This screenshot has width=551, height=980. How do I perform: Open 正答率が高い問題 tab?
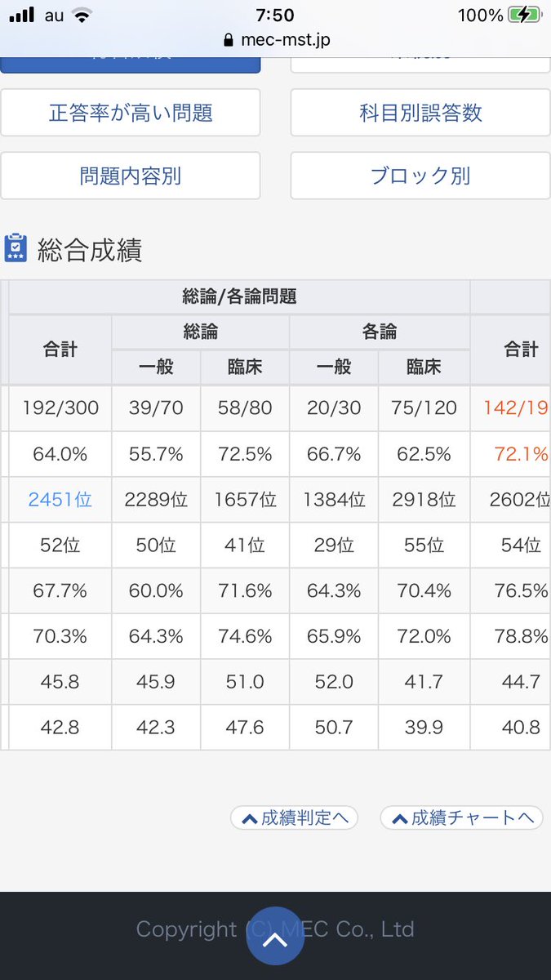point(131,113)
